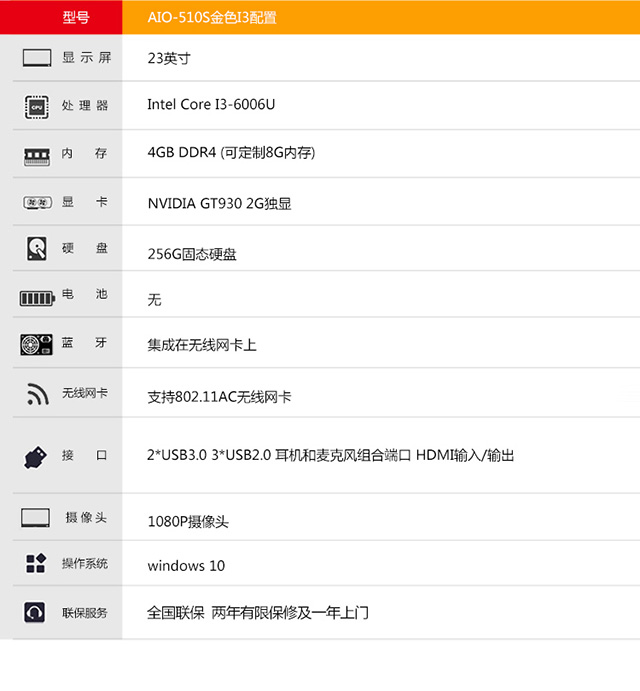Click the 硬盘 label
640x691 pixels.
[85, 248]
